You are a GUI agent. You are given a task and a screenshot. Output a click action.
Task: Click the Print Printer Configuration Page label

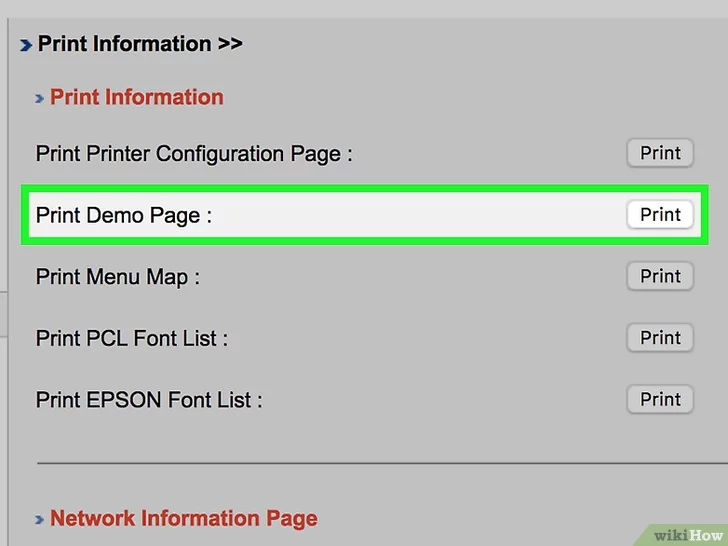[194, 154]
